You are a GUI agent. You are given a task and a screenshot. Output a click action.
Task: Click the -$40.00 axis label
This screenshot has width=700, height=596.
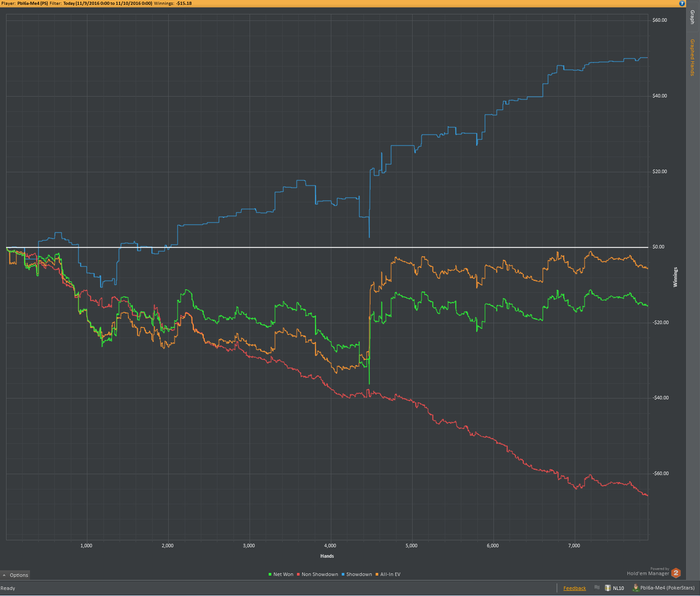[659, 398]
